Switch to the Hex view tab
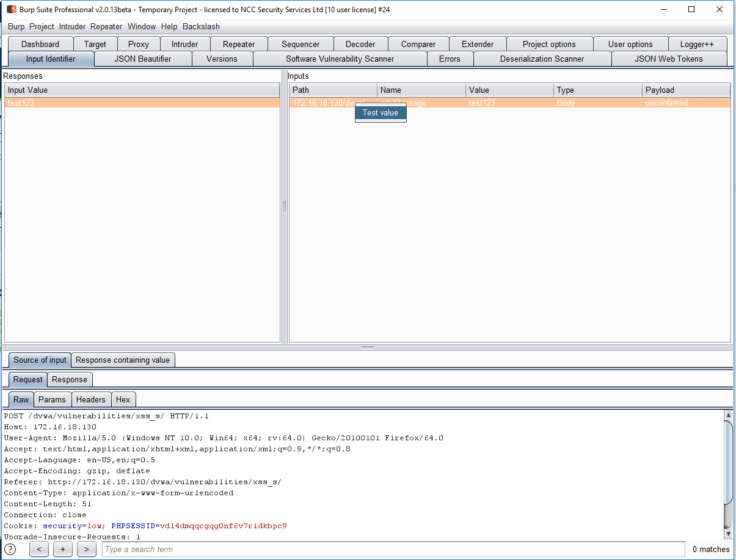736x560 pixels. [123, 399]
